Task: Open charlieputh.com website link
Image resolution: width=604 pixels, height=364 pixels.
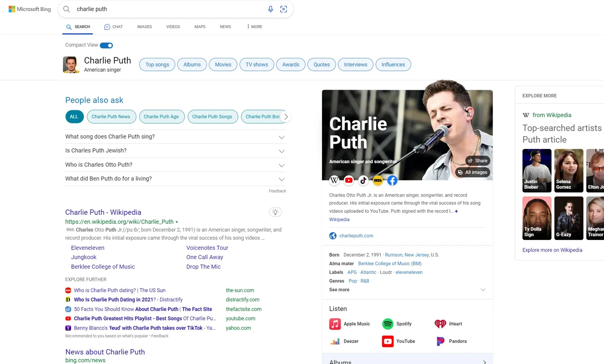Action: coord(356,236)
